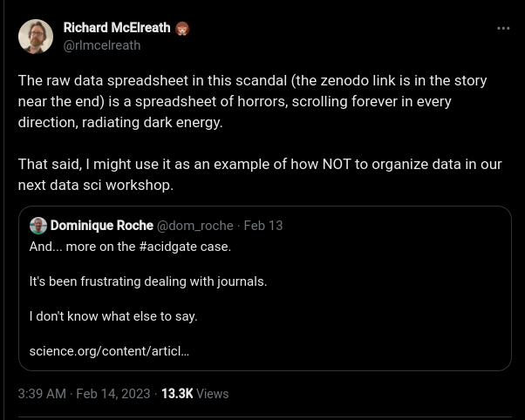
Task: Visit the @rlmcelreath handle link
Action: tap(101, 45)
